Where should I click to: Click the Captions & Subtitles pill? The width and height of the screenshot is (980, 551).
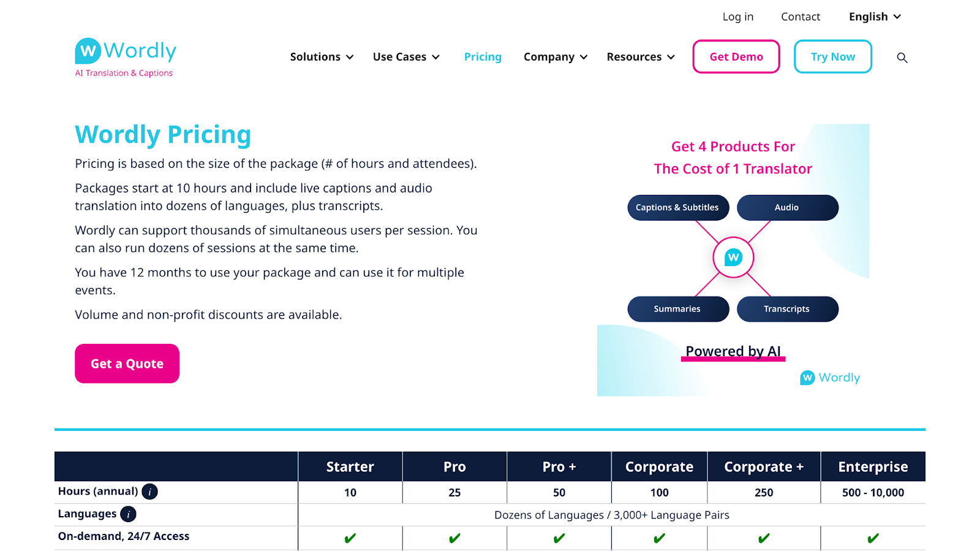point(678,208)
